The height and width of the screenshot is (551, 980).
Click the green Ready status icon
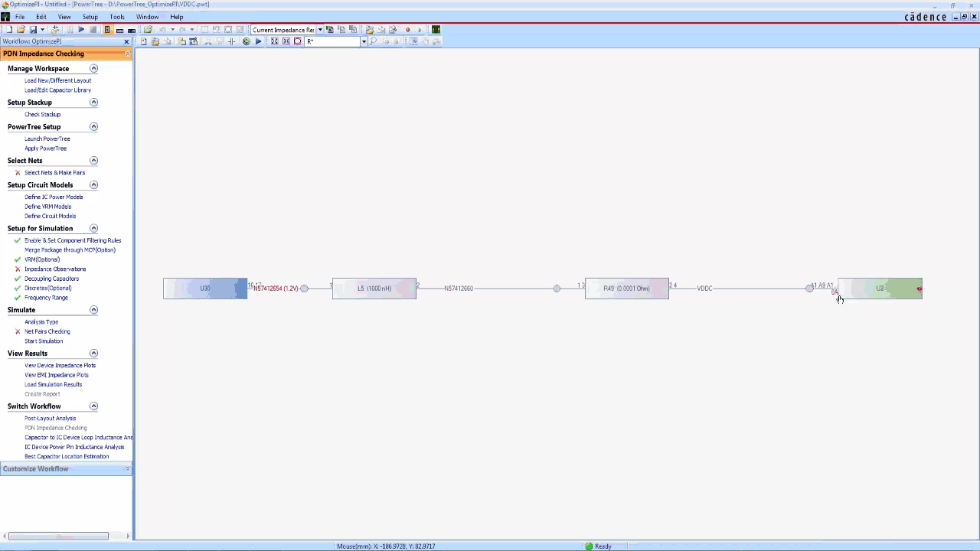pos(589,546)
